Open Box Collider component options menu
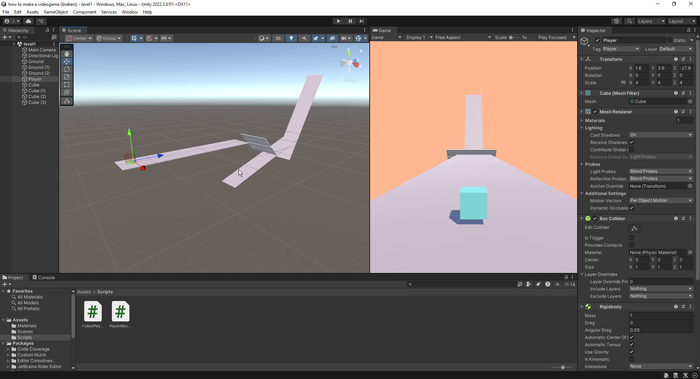The width and height of the screenshot is (700, 379). [x=691, y=218]
